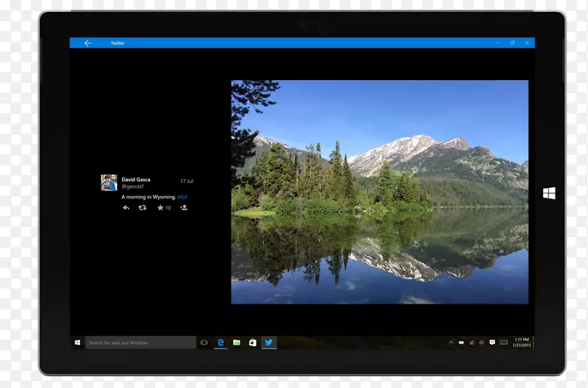Open Task View from the taskbar

coord(204,342)
